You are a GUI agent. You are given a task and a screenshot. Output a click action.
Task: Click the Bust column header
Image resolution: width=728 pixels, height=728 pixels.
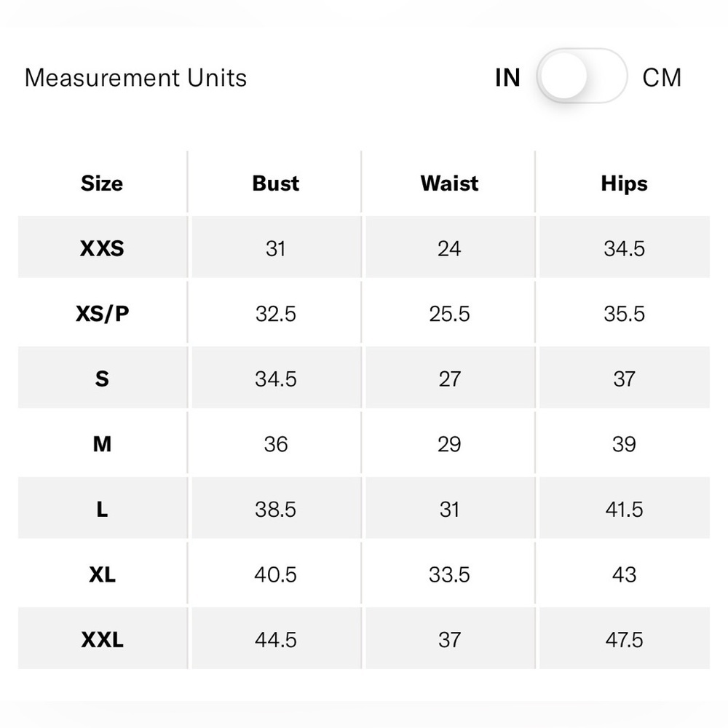[x=276, y=183]
